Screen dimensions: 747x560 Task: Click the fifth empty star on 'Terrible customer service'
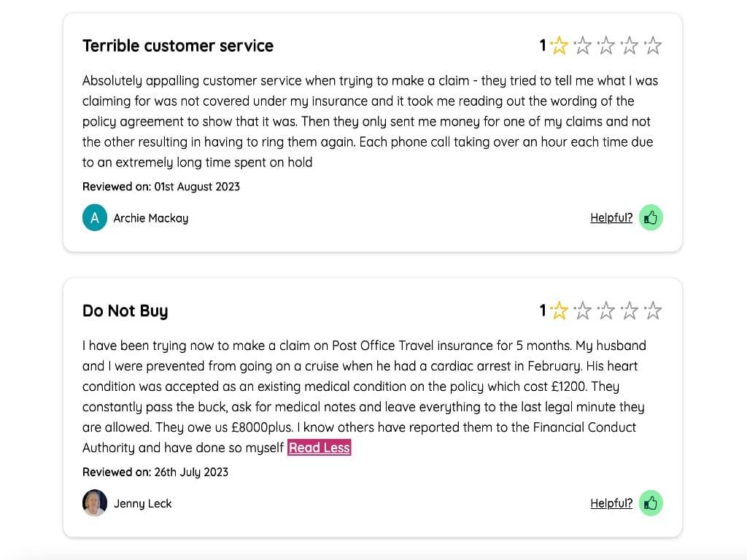pos(653,44)
